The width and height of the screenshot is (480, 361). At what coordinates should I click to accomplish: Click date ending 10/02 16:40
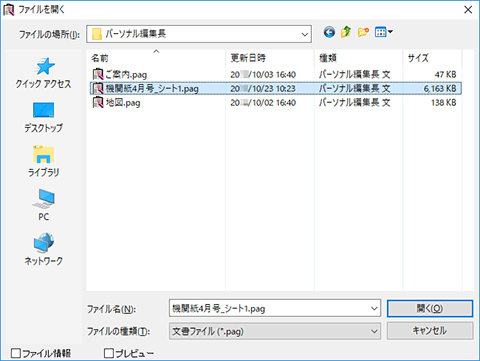(x=263, y=102)
